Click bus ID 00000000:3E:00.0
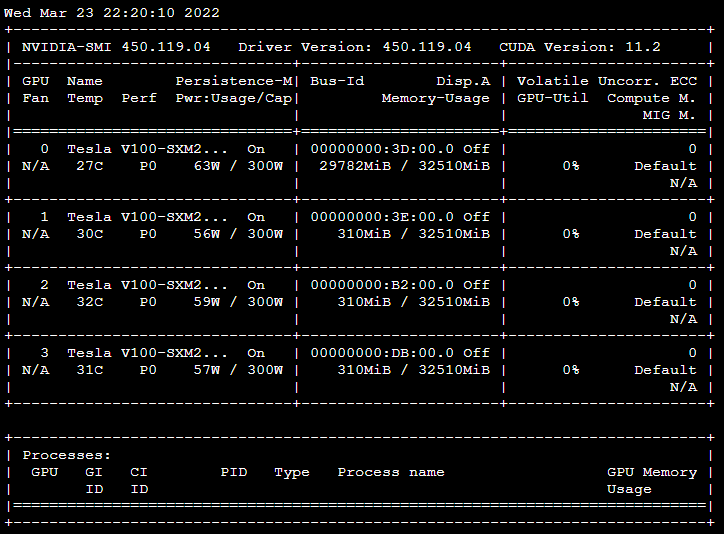Viewport: 724px width, 534px height. [382, 216]
